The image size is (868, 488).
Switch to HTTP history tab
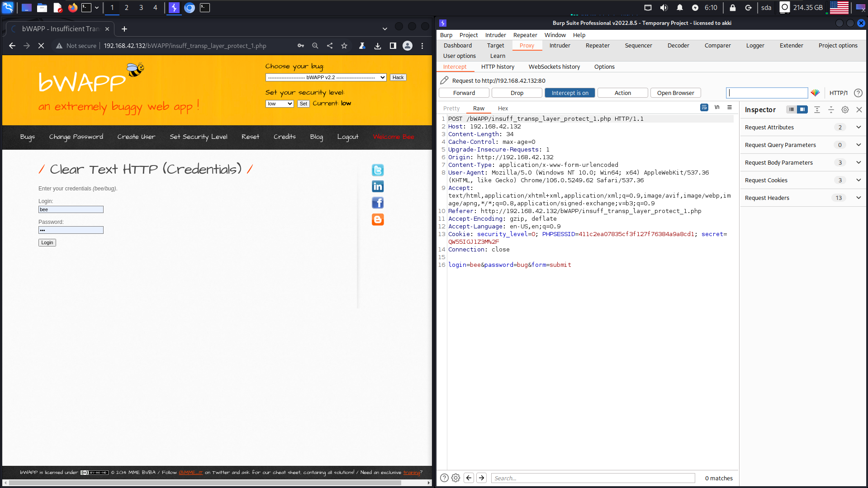(498, 66)
